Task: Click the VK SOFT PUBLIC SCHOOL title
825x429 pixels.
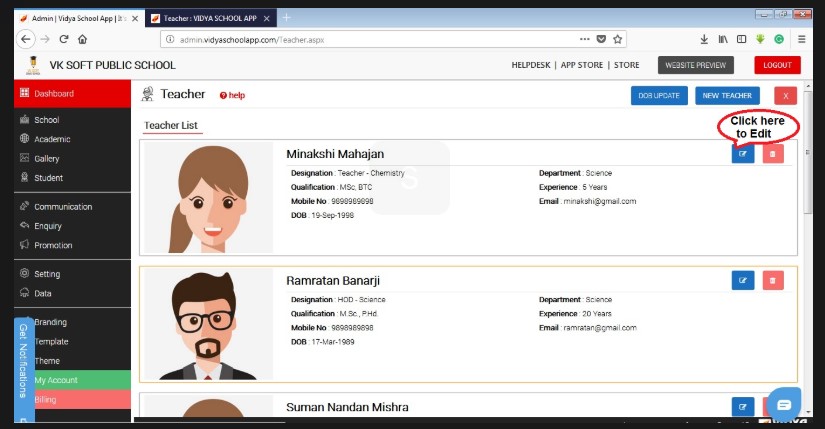Action: tap(113, 65)
